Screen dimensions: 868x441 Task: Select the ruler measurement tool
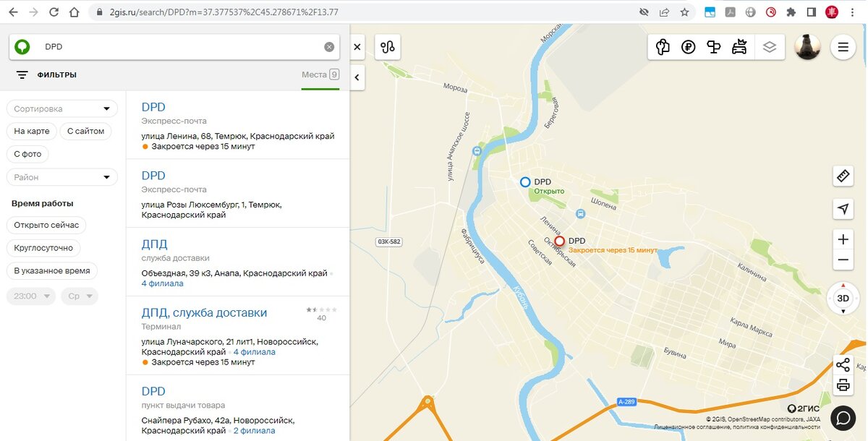pyautogui.click(x=843, y=176)
